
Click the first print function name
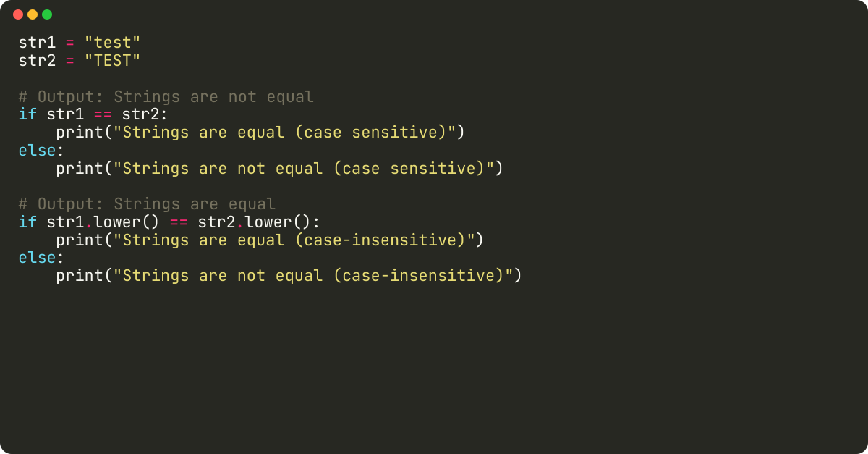point(75,133)
